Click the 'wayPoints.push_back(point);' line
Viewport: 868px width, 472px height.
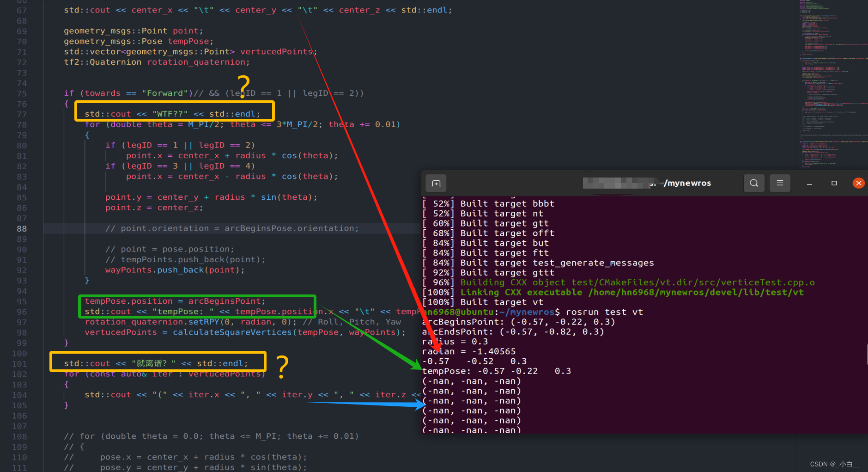click(x=175, y=270)
